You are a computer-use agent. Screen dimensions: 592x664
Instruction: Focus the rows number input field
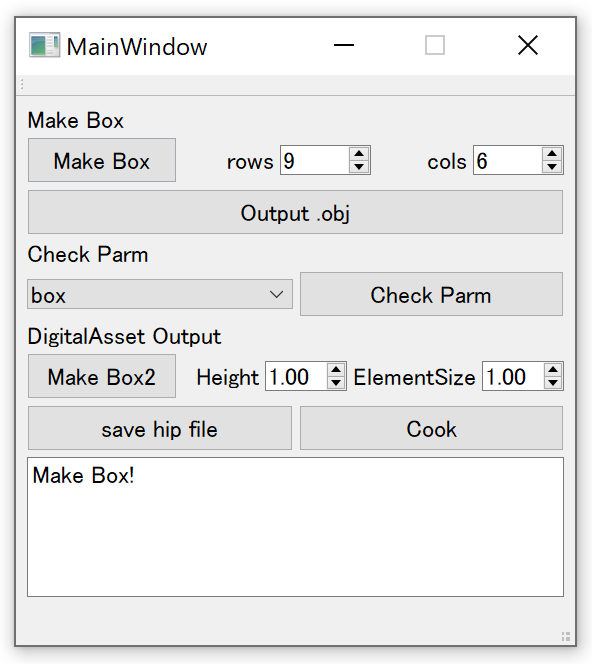point(315,160)
